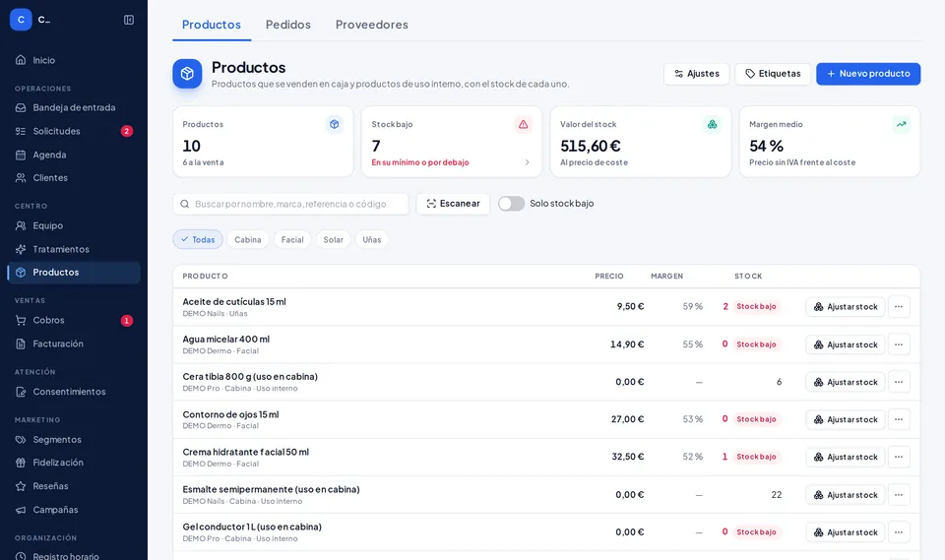945x560 pixels.
Task: Adjust stock for Crema hidratante facial
Action: pyautogui.click(x=846, y=457)
